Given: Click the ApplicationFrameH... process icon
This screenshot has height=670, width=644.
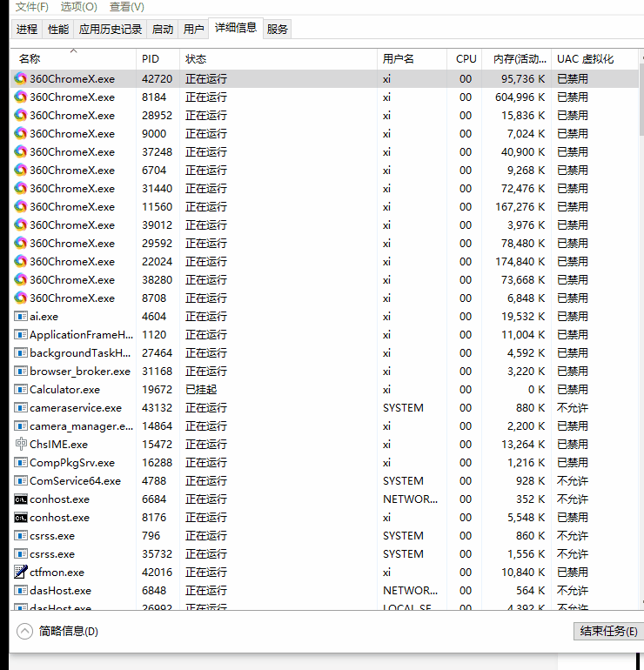Looking at the screenshot, I should [21, 335].
